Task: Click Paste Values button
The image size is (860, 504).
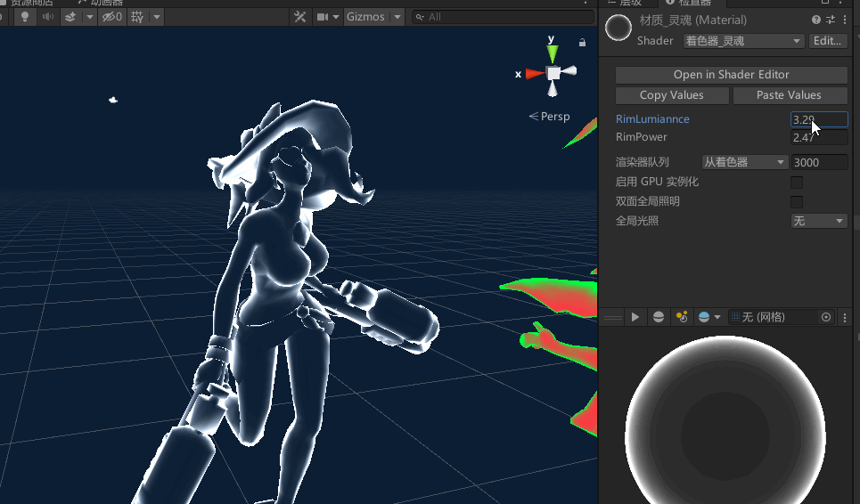Action: [789, 95]
